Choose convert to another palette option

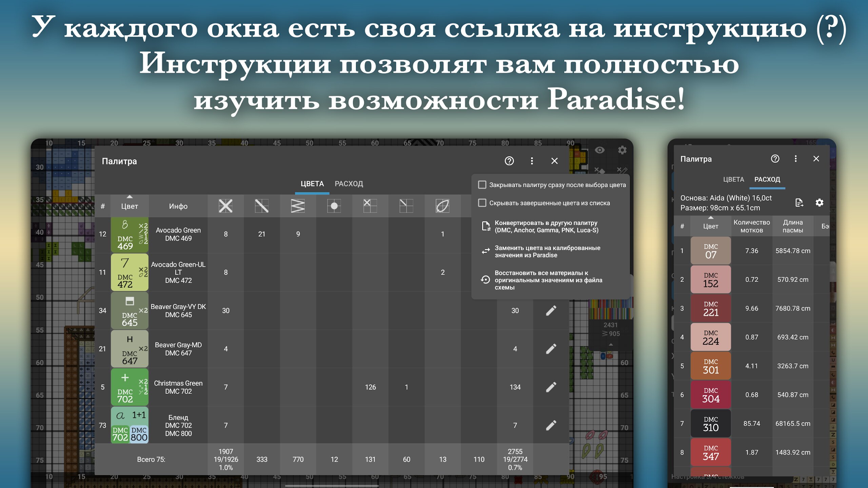pos(546,226)
